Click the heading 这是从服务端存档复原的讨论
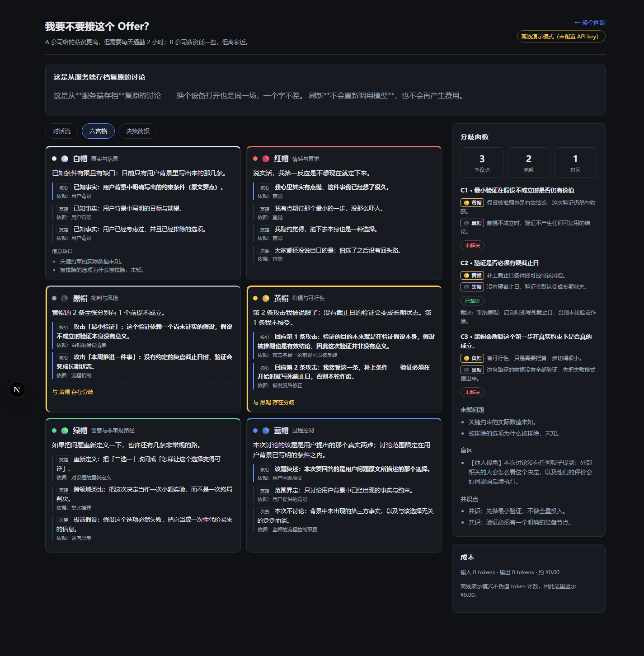 point(99,77)
